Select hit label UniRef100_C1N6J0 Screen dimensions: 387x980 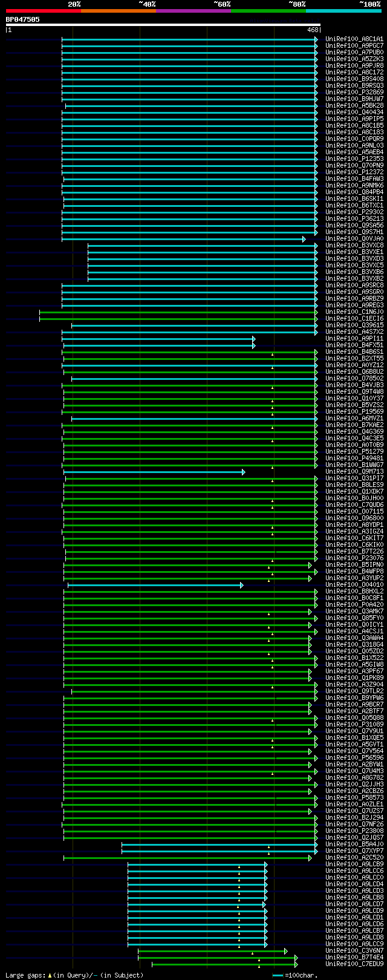[354, 312]
